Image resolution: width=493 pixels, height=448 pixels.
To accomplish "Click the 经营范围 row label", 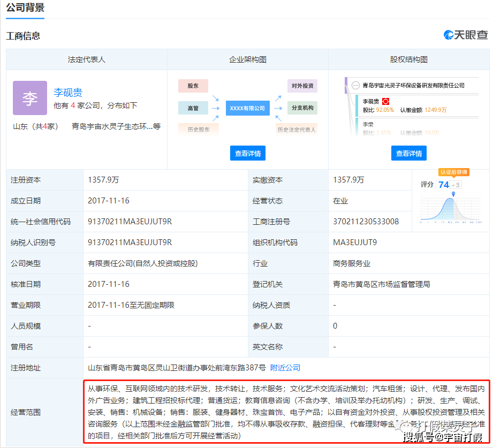I will pos(26,412).
